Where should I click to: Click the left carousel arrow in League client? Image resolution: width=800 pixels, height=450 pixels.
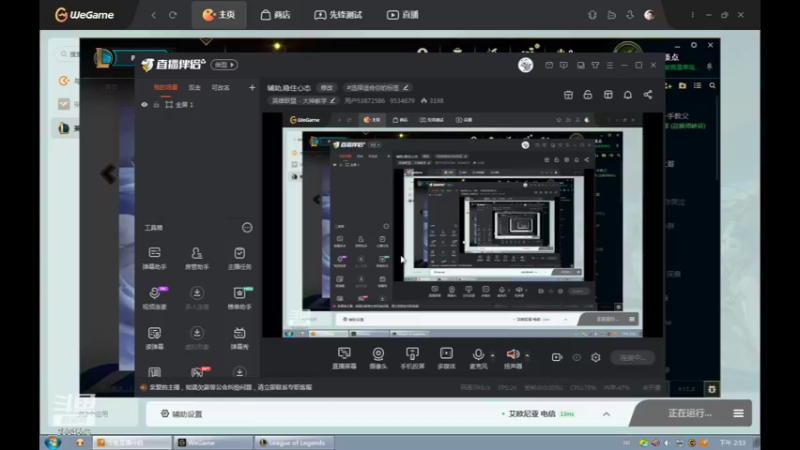pos(108,174)
